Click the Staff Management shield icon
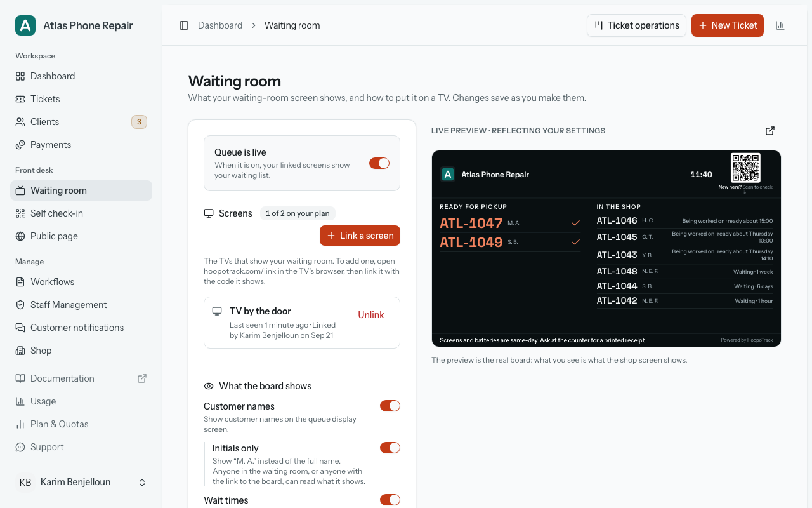Image resolution: width=812 pixels, height=508 pixels. click(20, 305)
